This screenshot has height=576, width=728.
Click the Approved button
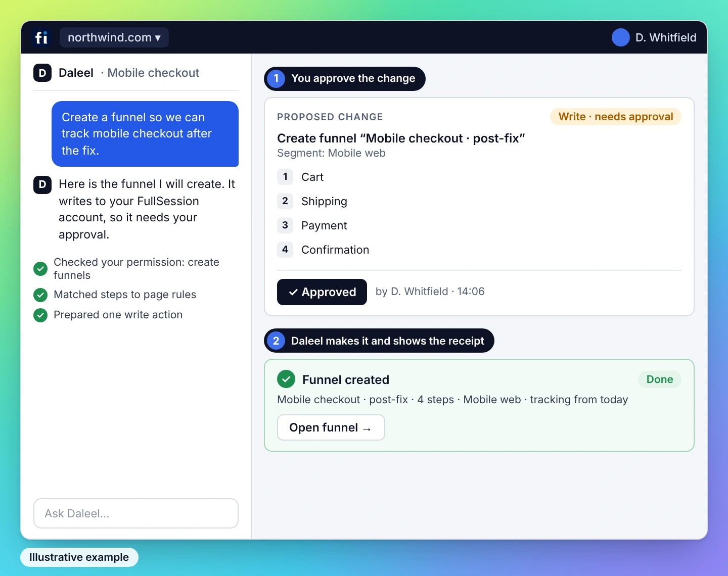pos(322,292)
